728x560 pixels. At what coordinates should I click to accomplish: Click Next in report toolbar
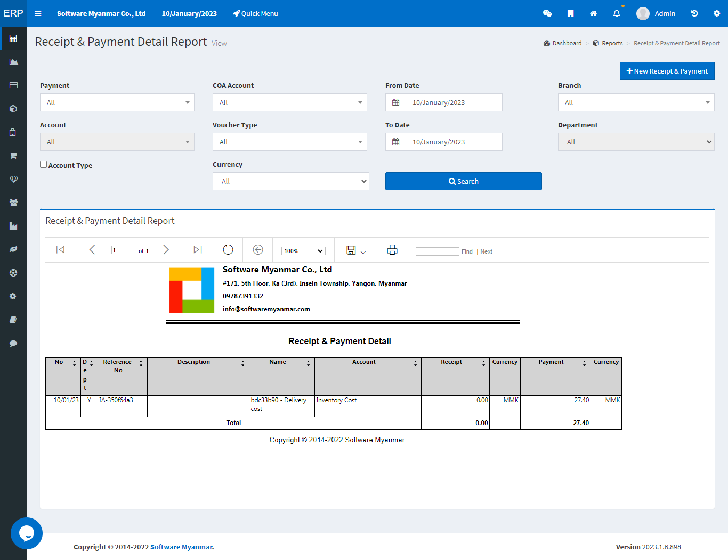pyautogui.click(x=486, y=251)
